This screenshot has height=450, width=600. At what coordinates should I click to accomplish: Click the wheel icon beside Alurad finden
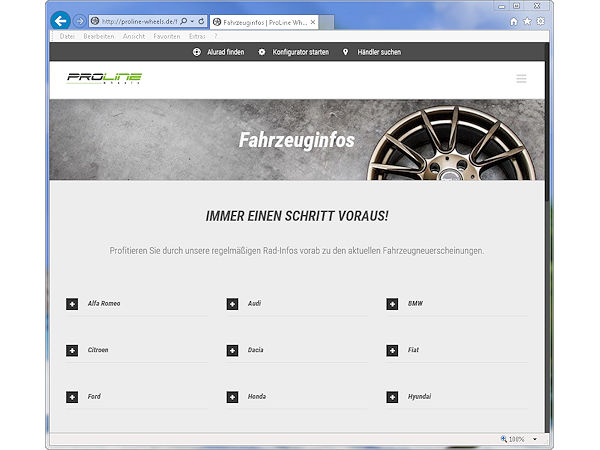pos(197,52)
